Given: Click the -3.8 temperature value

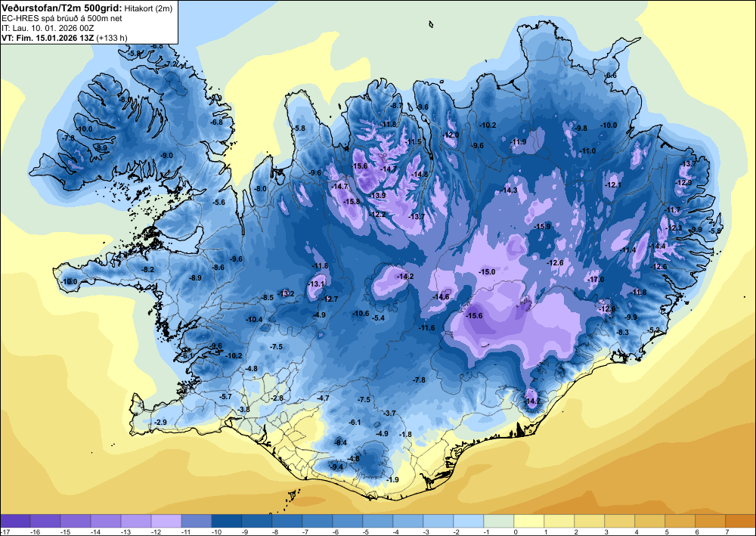Looking at the screenshot, I should click(244, 410).
